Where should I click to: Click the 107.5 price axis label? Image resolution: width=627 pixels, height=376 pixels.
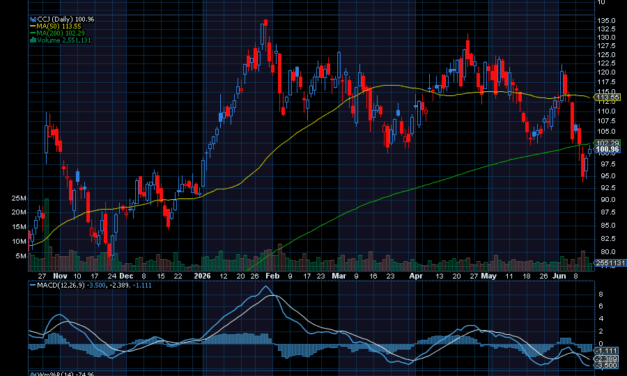[606, 121]
